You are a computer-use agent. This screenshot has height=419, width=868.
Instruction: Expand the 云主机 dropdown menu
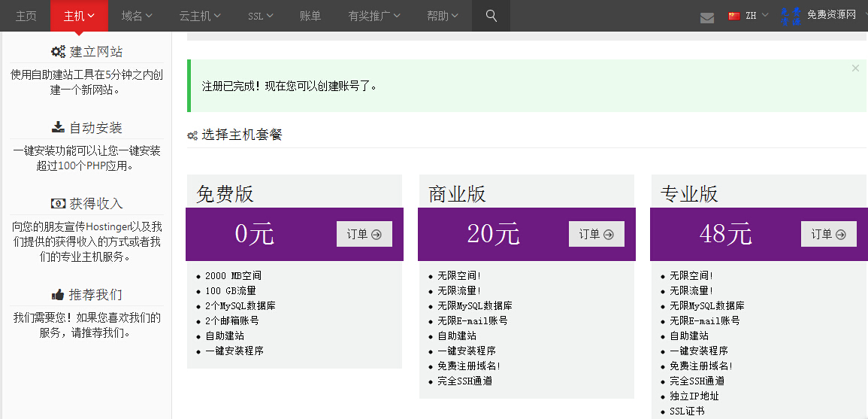(x=200, y=16)
